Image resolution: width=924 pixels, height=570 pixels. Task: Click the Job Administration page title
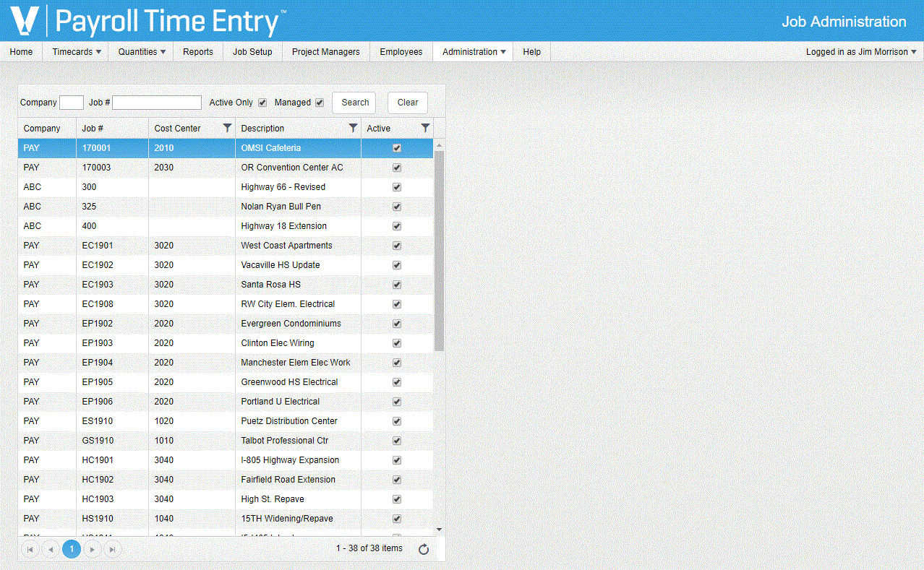pos(844,22)
